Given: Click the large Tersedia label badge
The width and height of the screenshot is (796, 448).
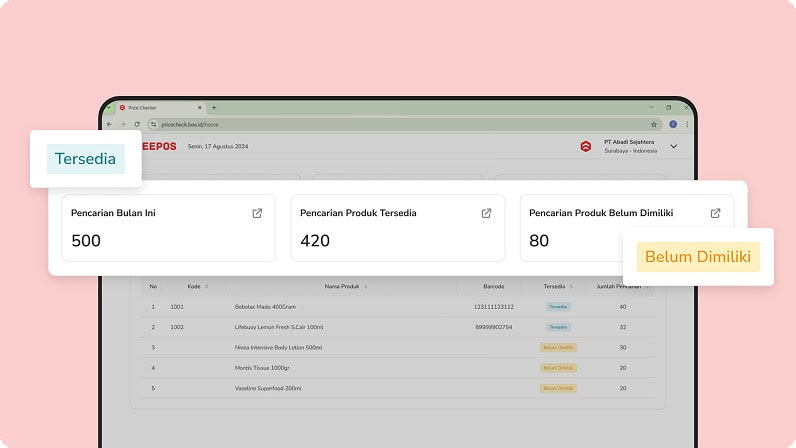Looking at the screenshot, I should [x=85, y=159].
